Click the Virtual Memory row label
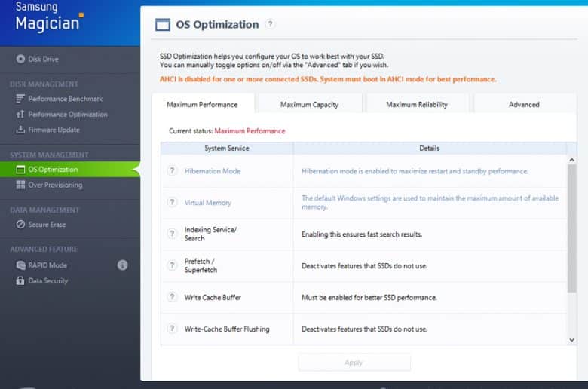The height and width of the screenshot is (389, 588). tap(208, 203)
